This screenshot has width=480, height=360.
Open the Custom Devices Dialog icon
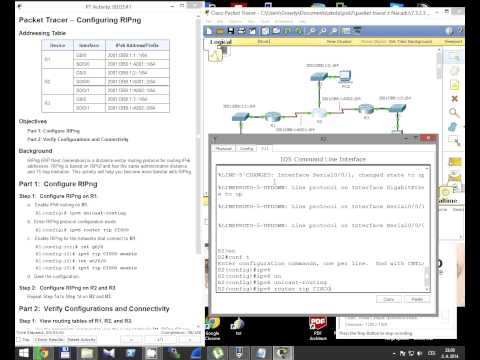pos(357,31)
